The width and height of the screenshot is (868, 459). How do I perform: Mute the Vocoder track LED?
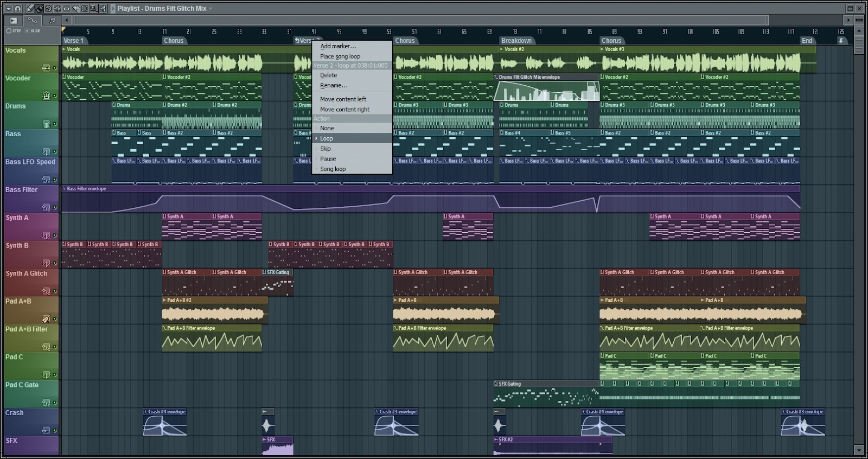(x=55, y=96)
